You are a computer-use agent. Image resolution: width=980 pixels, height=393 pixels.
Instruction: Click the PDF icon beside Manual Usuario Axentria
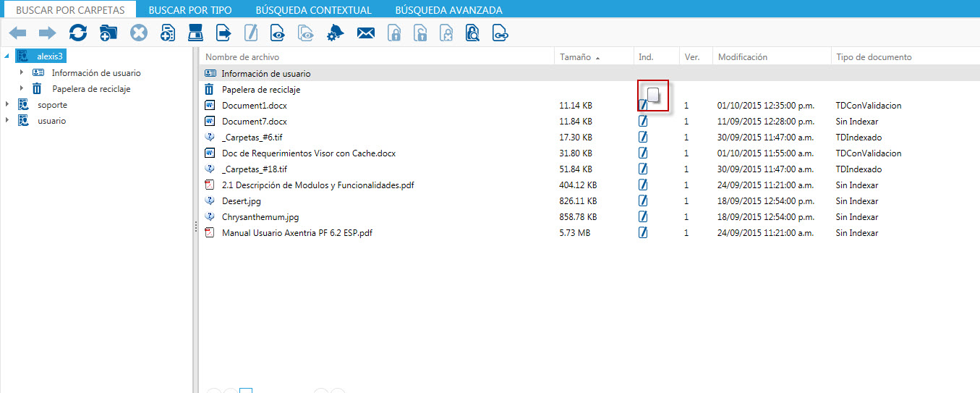(x=210, y=233)
